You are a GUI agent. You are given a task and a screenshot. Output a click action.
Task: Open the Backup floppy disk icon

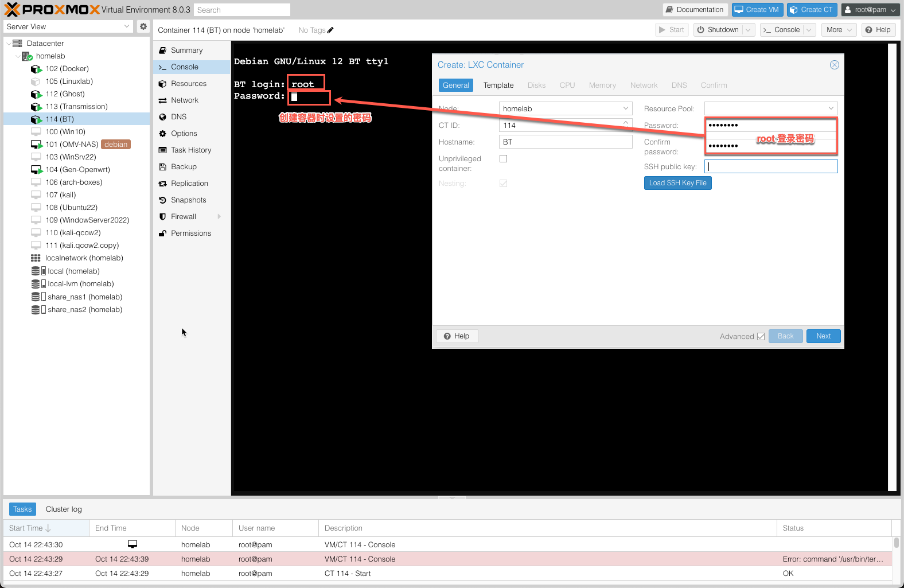(162, 167)
